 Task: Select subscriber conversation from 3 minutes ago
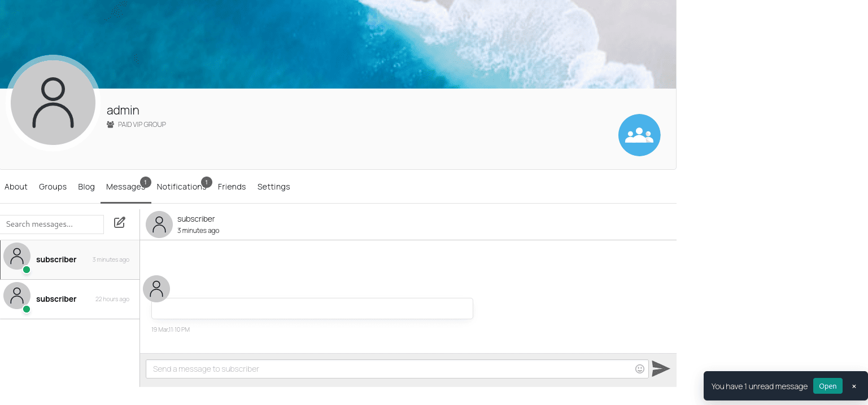(69, 260)
